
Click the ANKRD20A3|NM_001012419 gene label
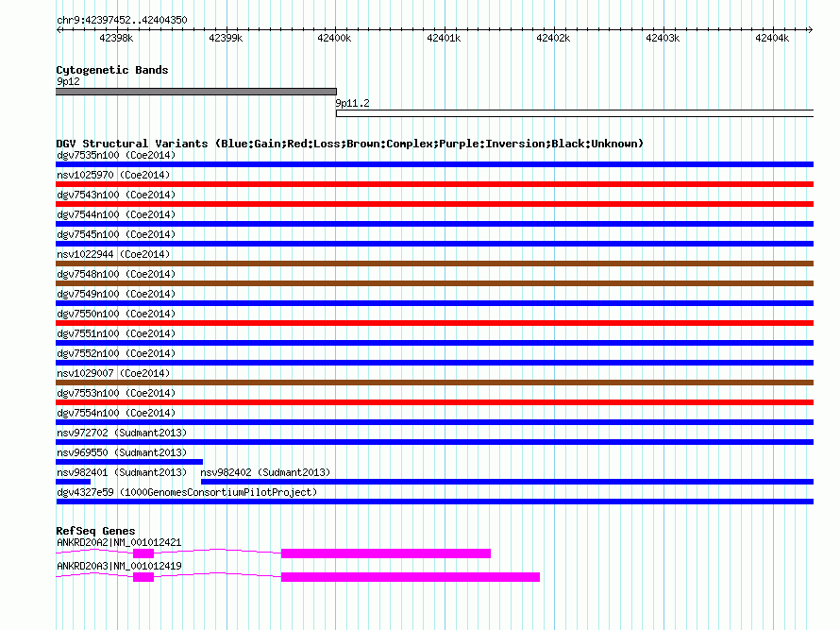[x=119, y=566]
